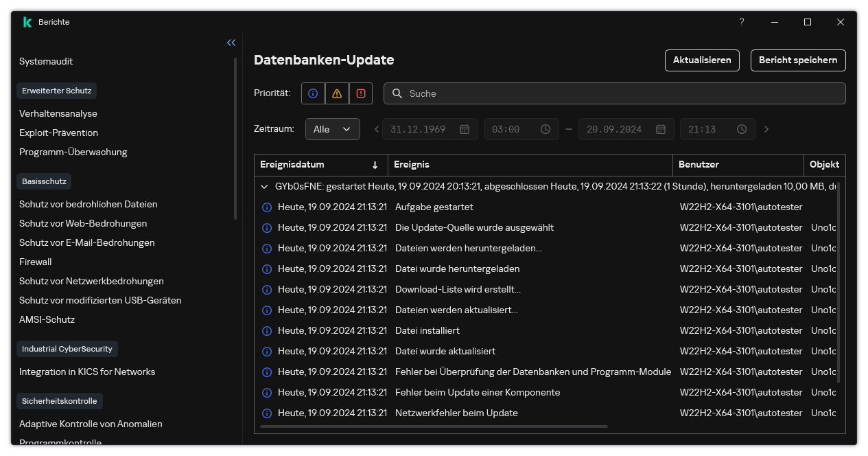The width and height of the screenshot is (868, 456).
Task: Click the Aktualisieren button
Action: coord(702,60)
